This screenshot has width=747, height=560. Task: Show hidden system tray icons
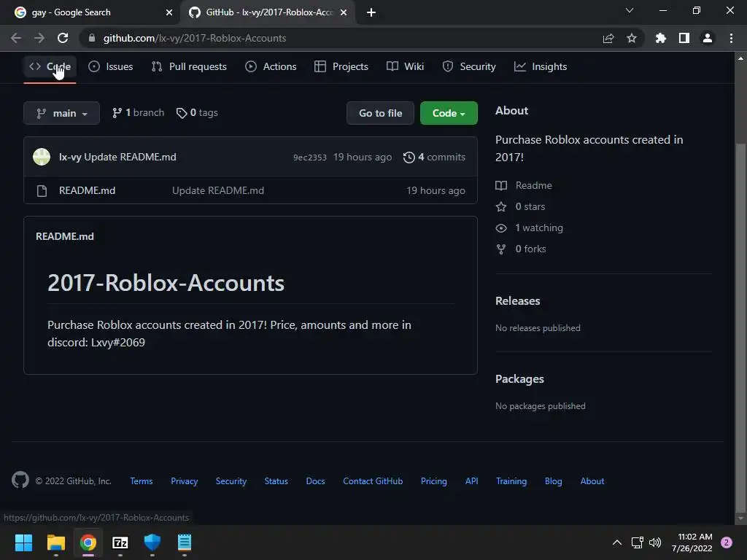click(x=617, y=542)
